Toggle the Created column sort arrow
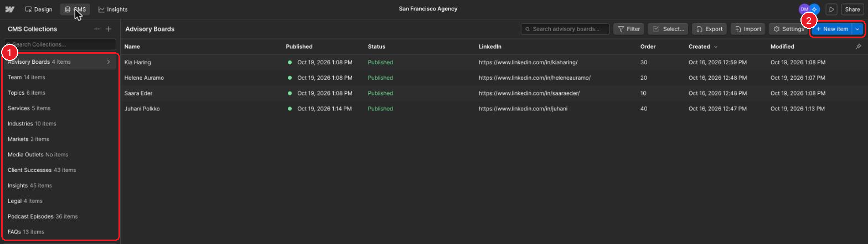 [x=716, y=47]
